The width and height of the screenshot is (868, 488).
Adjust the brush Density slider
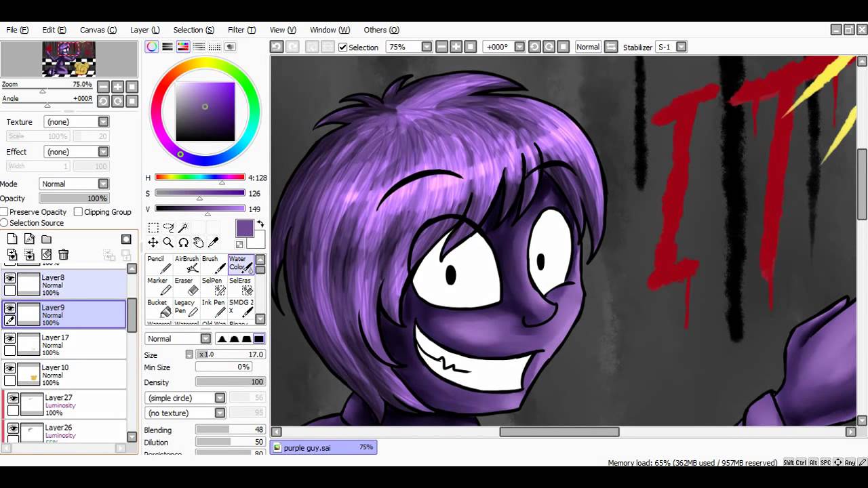click(231, 382)
